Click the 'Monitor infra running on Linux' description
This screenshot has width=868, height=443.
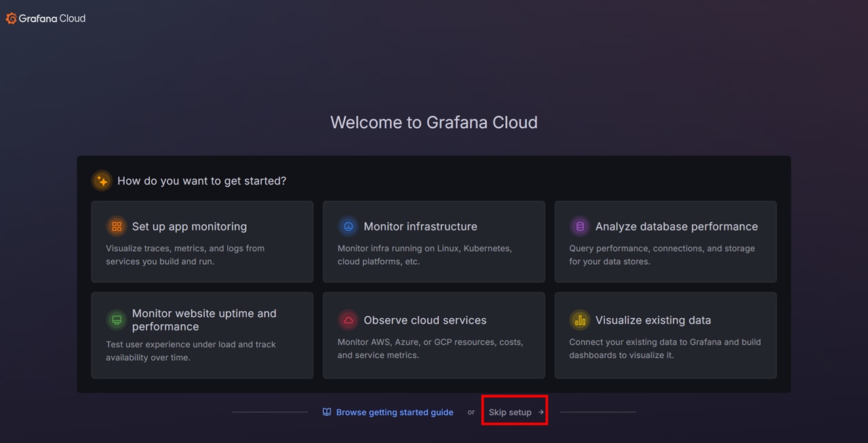pyautogui.click(x=425, y=255)
